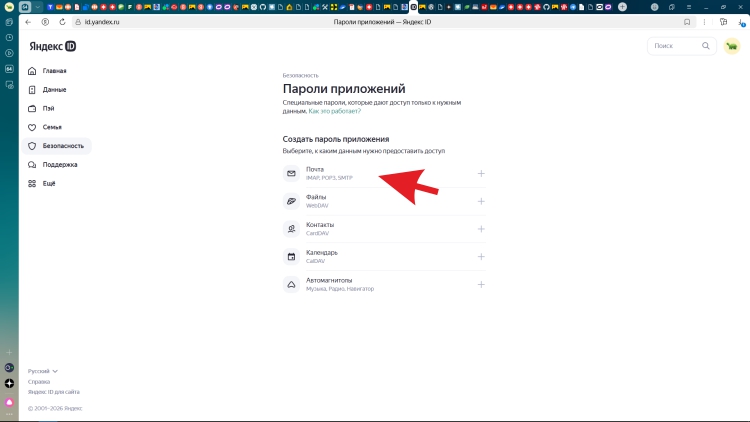Screen dimensions: 750x422
Task: Go to the Пэй section
Action: 48,108
